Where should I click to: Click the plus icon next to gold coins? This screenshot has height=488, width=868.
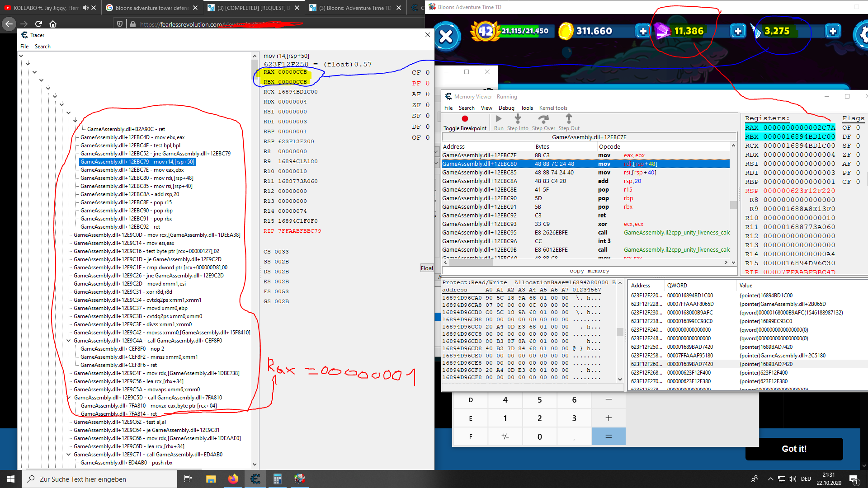tap(642, 31)
